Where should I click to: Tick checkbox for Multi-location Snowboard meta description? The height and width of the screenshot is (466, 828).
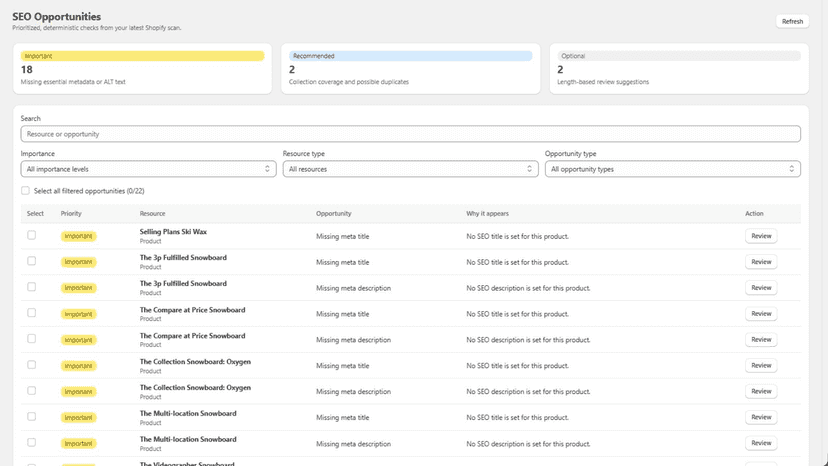point(32,442)
